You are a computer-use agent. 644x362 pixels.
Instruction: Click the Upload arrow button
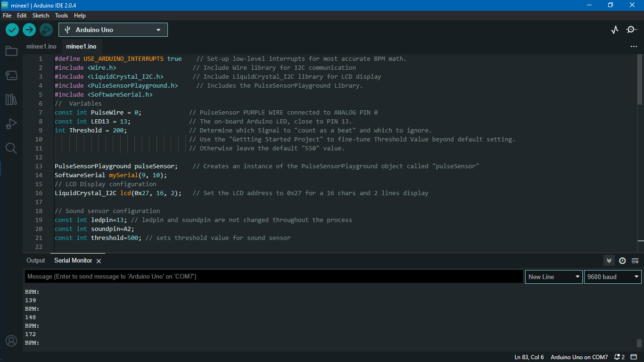29,29
